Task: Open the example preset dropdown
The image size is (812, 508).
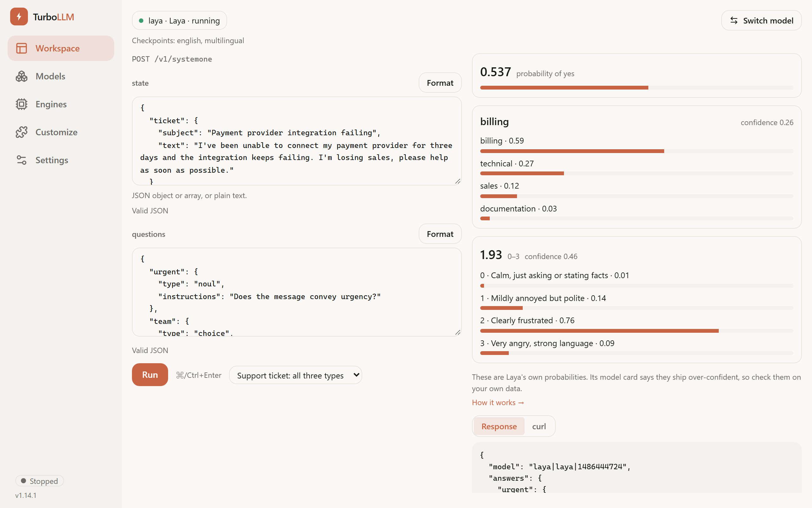Action: 295,375
